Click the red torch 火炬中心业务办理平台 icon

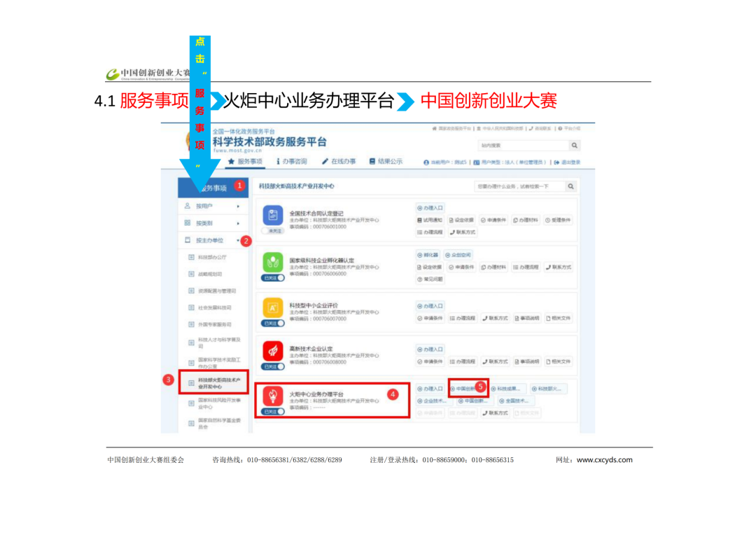(272, 396)
